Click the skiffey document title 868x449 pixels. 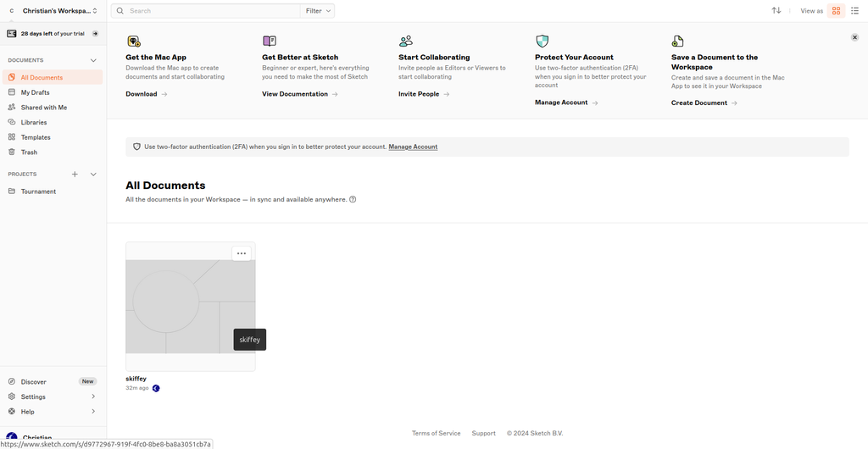[136, 379]
